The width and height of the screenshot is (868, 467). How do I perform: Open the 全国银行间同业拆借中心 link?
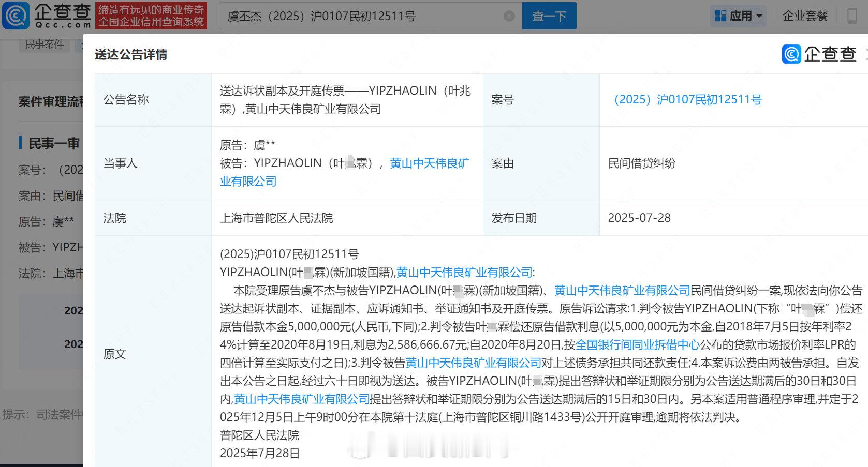click(x=638, y=344)
